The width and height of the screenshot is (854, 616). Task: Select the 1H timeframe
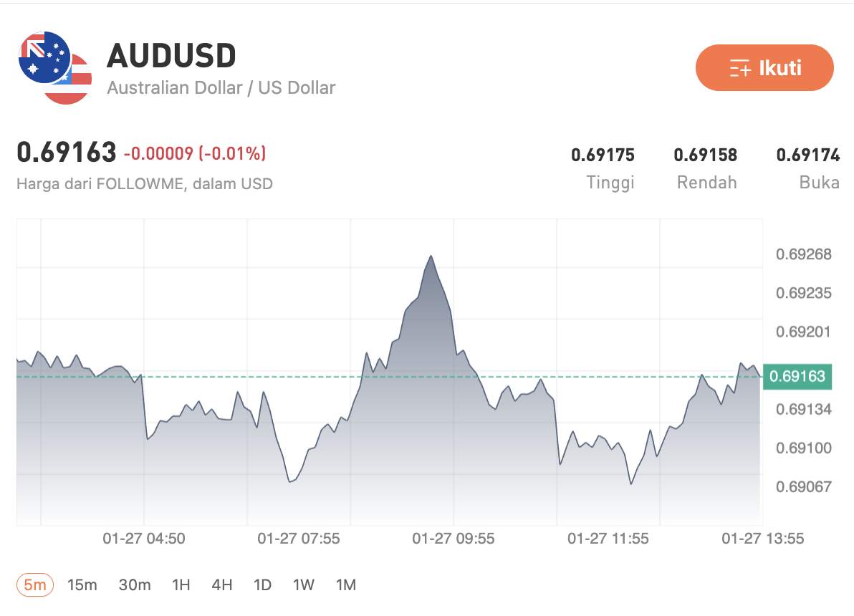coord(180,584)
